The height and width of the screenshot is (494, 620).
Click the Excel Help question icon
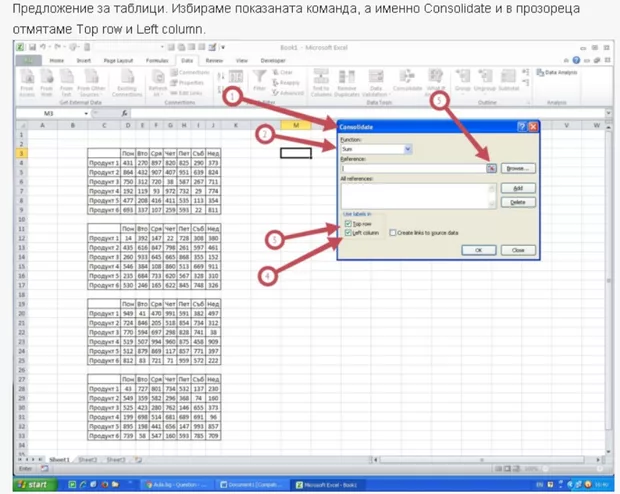click(x=576, y=60)
